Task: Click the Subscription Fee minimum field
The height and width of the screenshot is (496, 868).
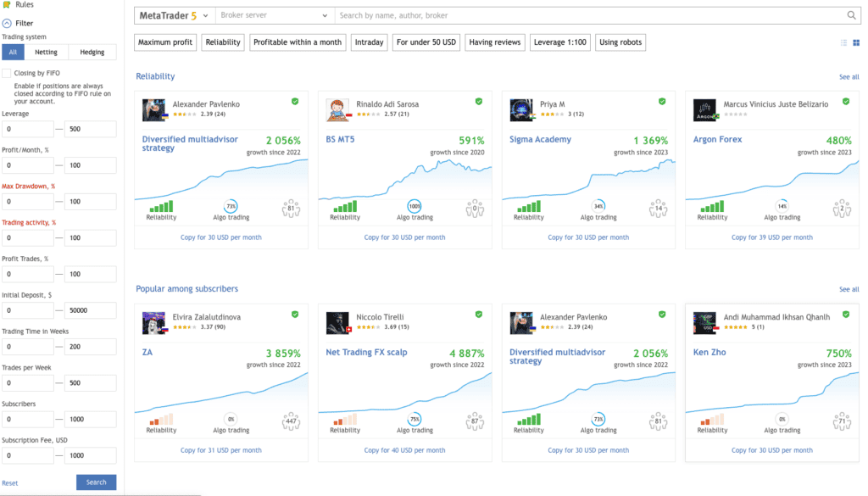Action: pyautogui.click(x=28, y=455)
